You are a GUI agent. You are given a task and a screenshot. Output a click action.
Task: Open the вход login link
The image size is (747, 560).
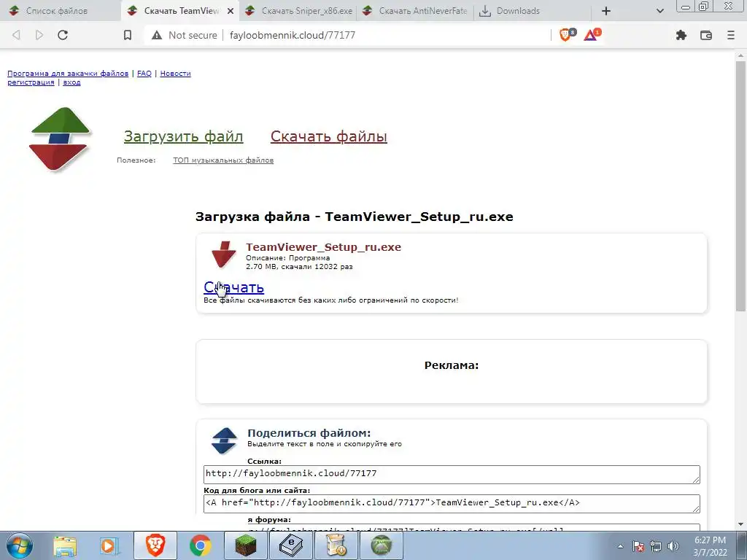[x=71, y=82]
